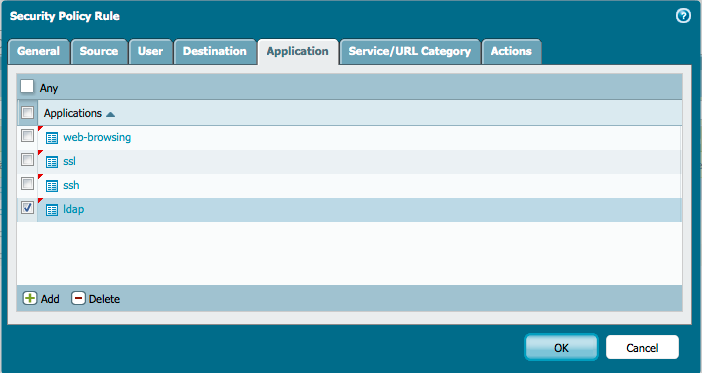Click the red minus Delete icon
The image size is (702, 373).
pyautogui.click(x=78, y=298)
